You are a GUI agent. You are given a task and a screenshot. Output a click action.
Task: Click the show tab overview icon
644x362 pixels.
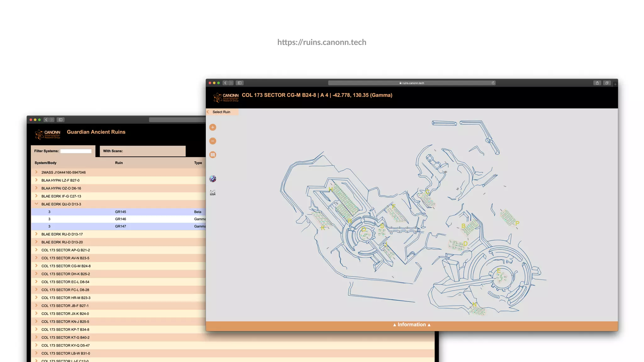(x=607, y=83)
